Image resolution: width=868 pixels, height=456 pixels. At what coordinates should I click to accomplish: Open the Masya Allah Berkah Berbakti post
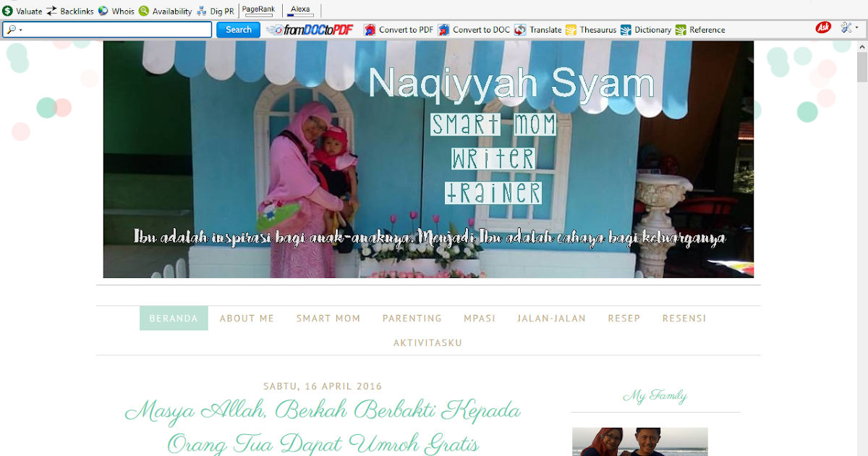(323, 426)
